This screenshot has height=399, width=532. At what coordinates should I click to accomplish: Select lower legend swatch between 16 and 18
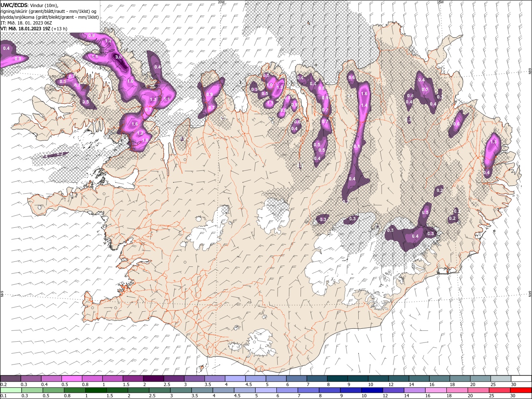[435, 390]
